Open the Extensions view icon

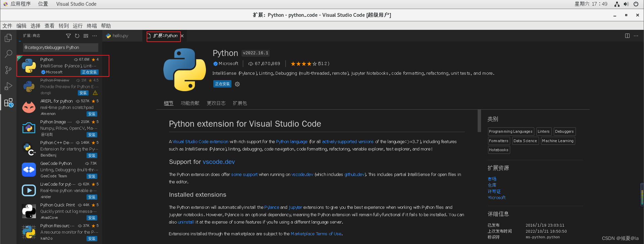[x=8, y=103]
